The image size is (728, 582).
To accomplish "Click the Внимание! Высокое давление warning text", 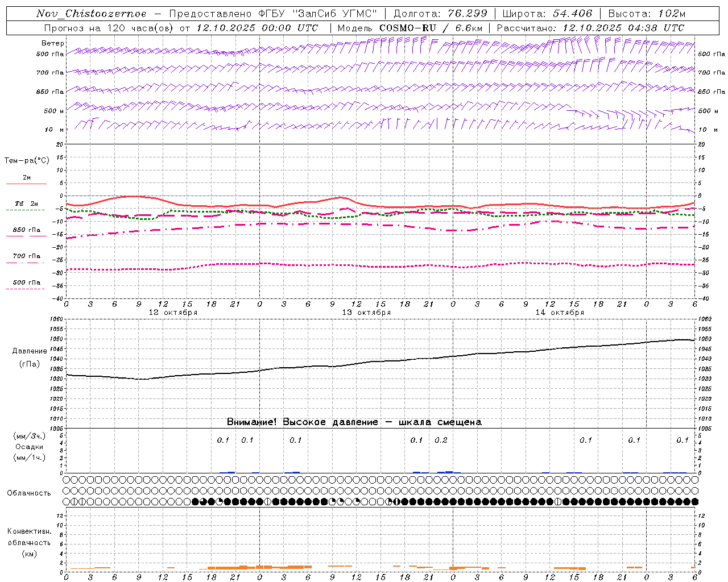I will (354, 422).
